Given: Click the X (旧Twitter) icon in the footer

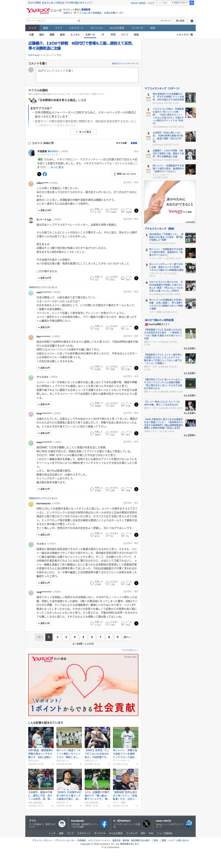Looking at the screenshot, I should pyautogui.click(x=146, y=824).
